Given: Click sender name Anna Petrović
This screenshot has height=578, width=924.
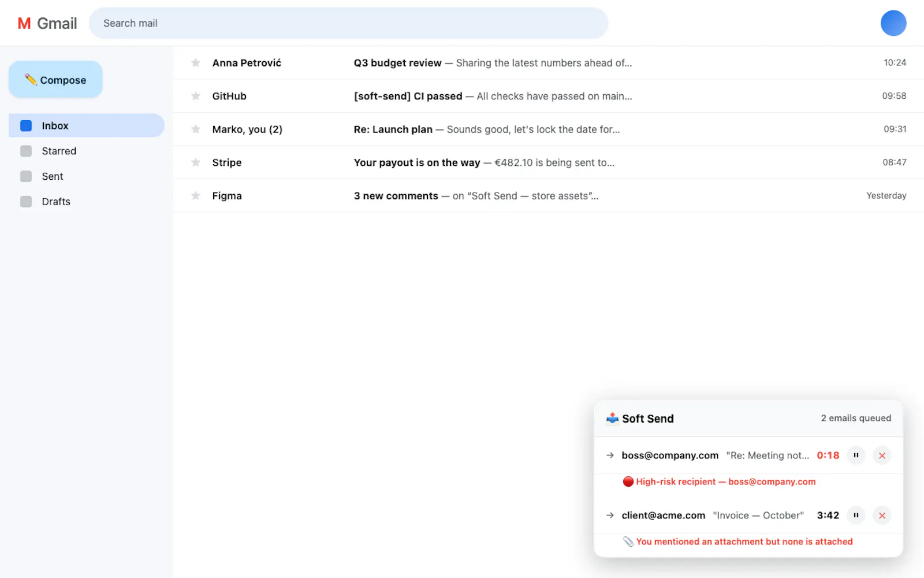Looking at the screenshot, I should [x=247, y=62].
